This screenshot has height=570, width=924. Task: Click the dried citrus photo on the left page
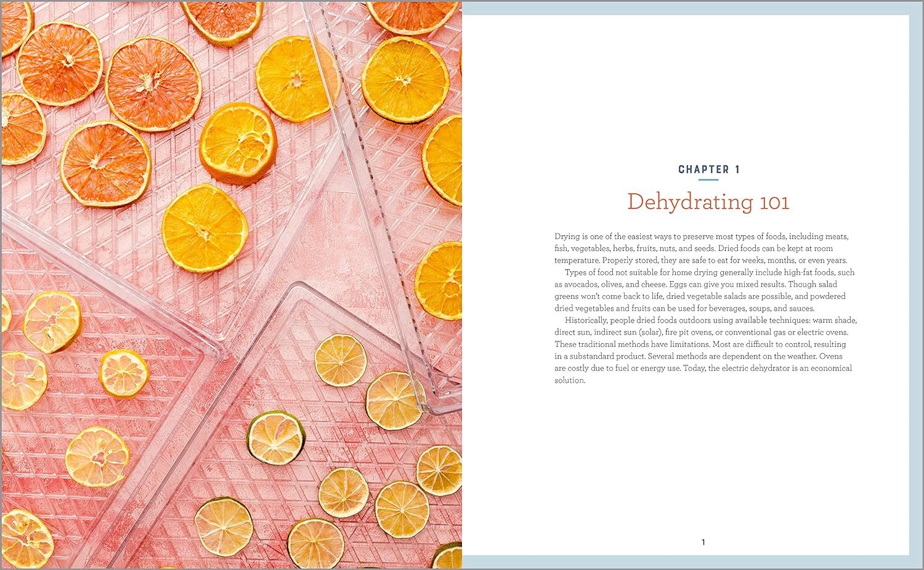tap(231, 285)
